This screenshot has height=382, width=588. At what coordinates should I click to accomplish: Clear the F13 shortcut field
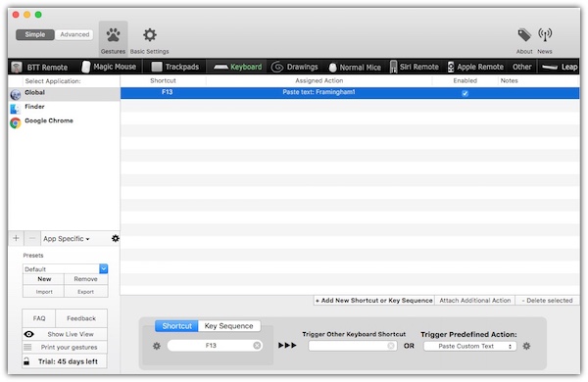tap(257, 345)
